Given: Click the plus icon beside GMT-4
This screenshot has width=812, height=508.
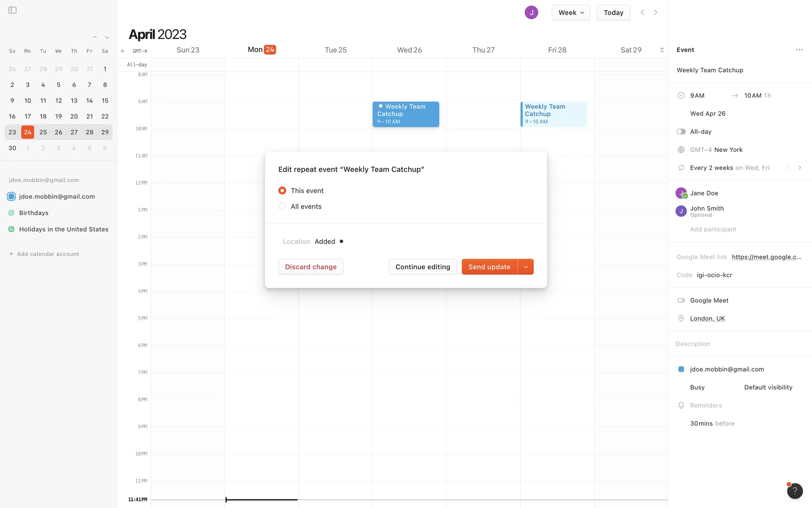Looking at the screenshot, I should coord(122,51).
